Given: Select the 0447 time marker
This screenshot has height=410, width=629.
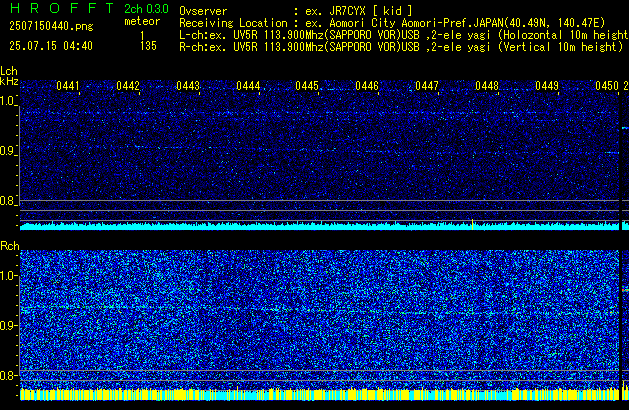Looking at the screenshot, I should [427, 86].
